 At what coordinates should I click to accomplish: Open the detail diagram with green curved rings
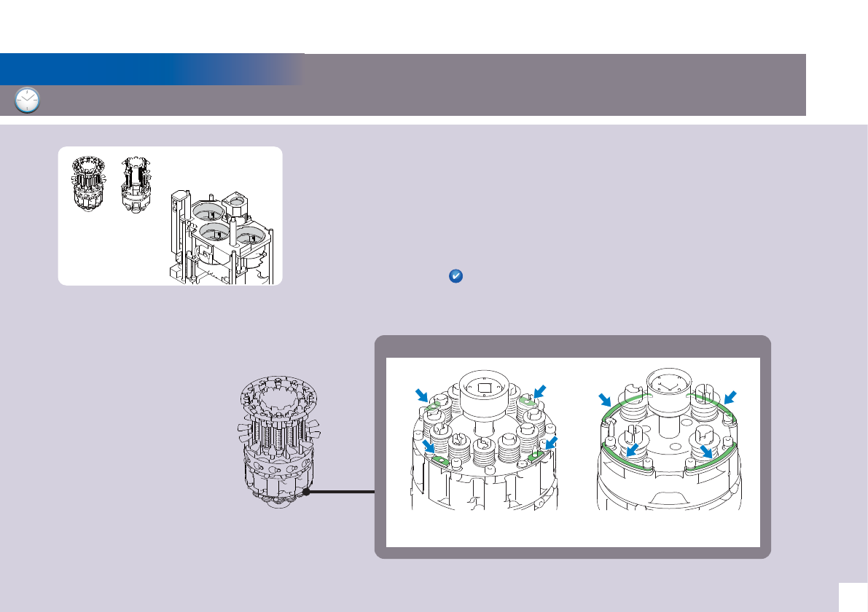tap(669, 439)
